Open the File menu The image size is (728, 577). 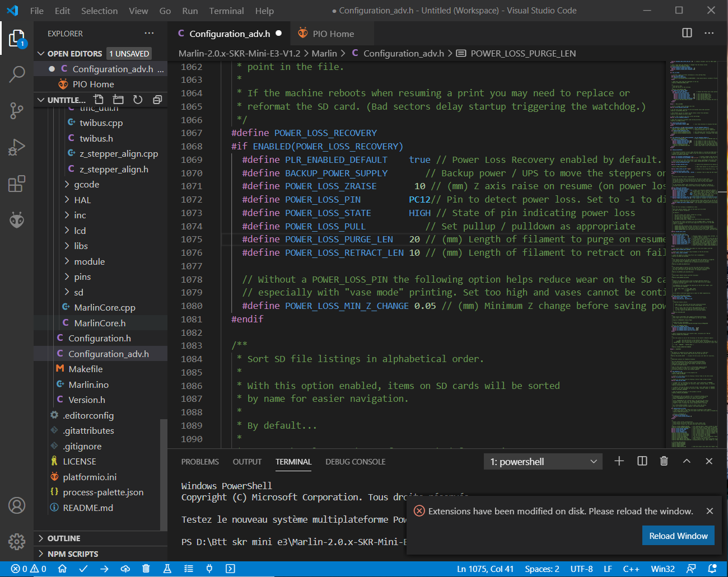click(37, 11)
